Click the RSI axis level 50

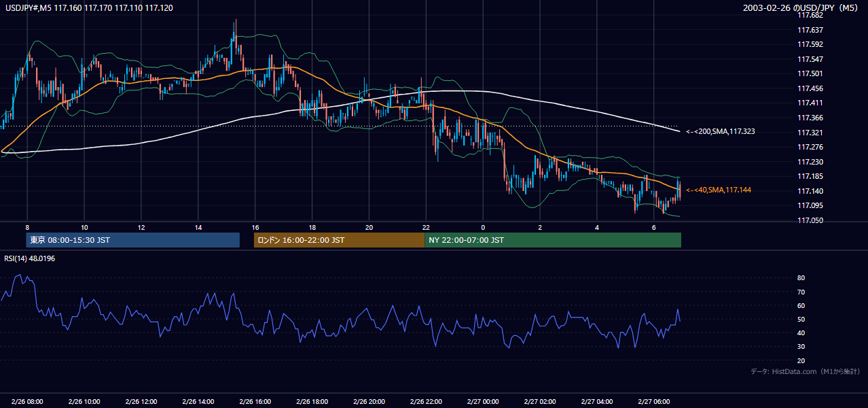coord(801,319)
